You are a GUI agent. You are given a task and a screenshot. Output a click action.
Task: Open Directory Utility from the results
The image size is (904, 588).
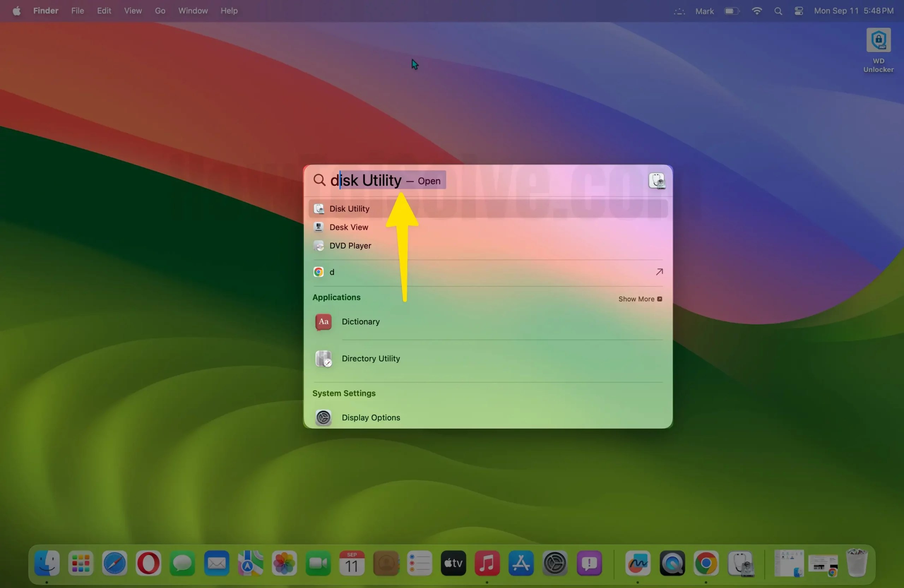(370, 358)
